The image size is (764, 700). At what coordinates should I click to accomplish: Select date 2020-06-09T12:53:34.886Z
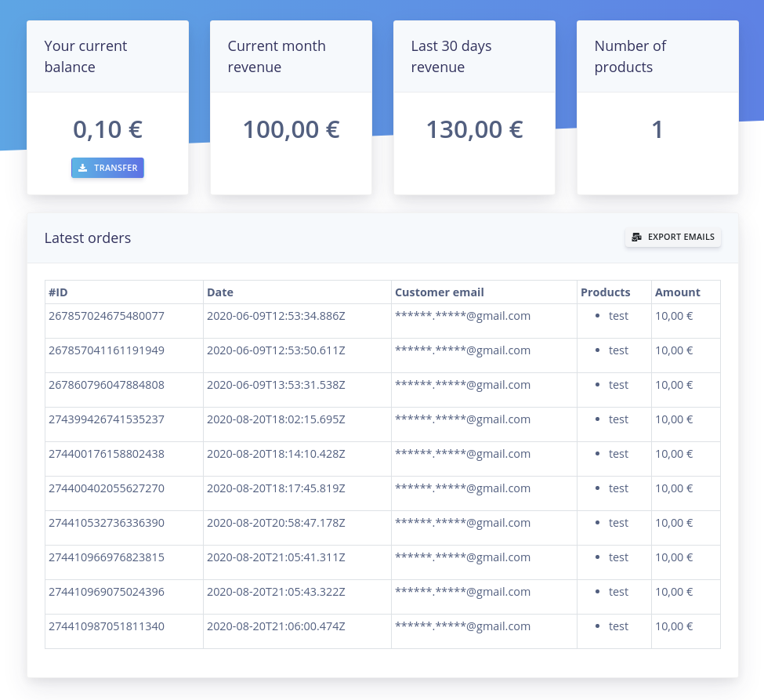(276, 316)
